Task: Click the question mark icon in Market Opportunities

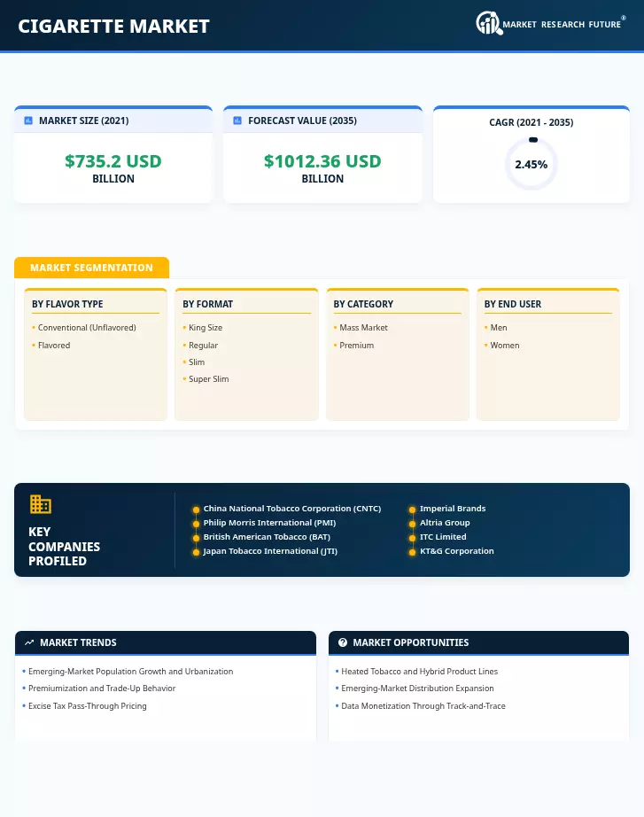Action: pyautogui.click(x=343, y=642)
